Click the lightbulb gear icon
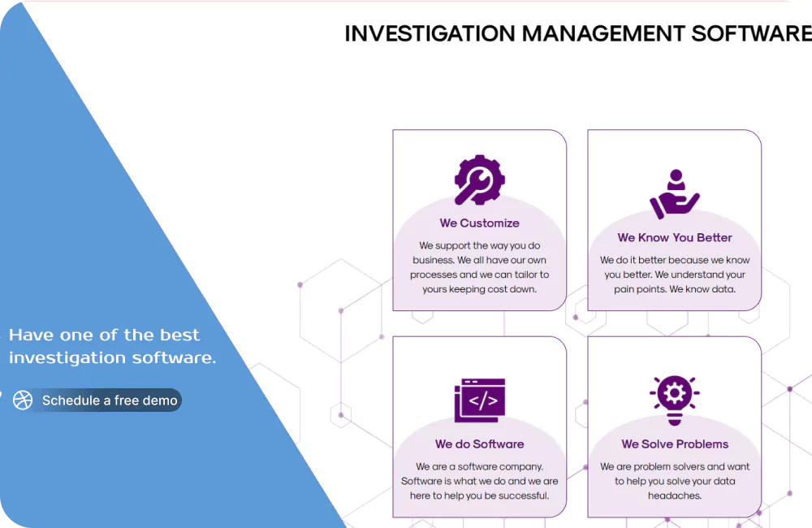Viewport: 812px width, 528px height. (675, 400)
